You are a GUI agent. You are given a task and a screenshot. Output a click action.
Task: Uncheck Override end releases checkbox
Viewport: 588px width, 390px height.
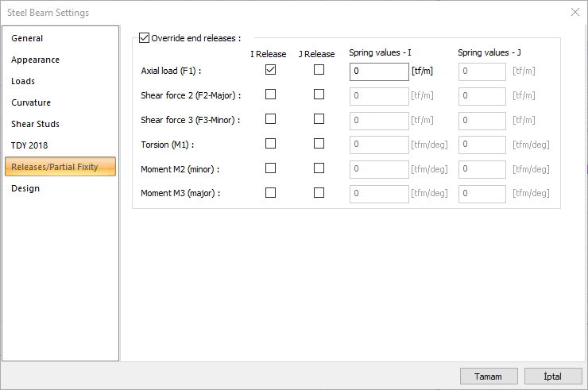point(144,37)
